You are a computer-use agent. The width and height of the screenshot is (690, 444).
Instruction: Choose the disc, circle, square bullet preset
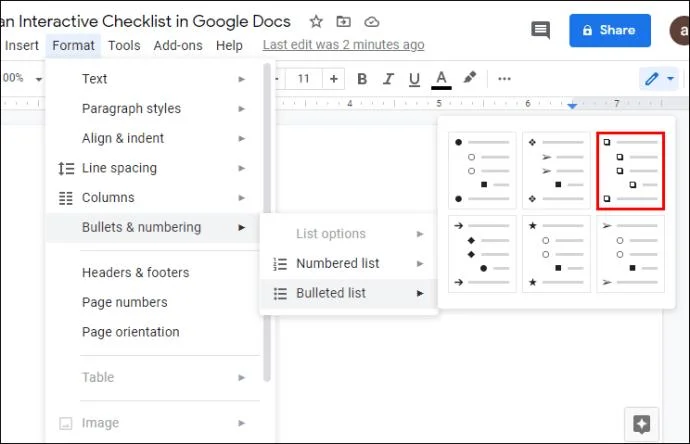point(482,170)
